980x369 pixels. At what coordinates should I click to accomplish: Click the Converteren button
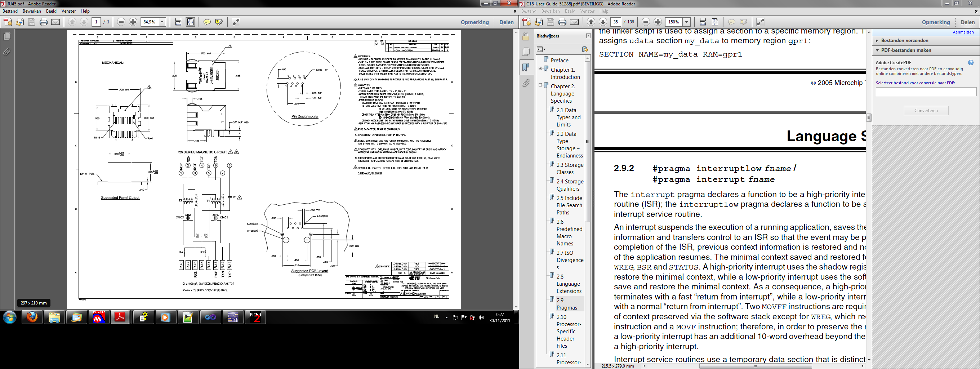[926, 111]
